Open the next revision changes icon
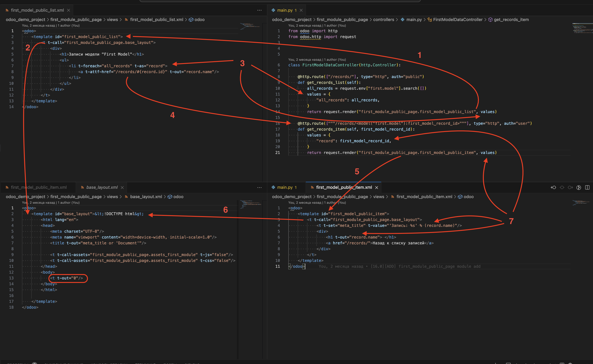The image size is (593, 364). (570, 187)
